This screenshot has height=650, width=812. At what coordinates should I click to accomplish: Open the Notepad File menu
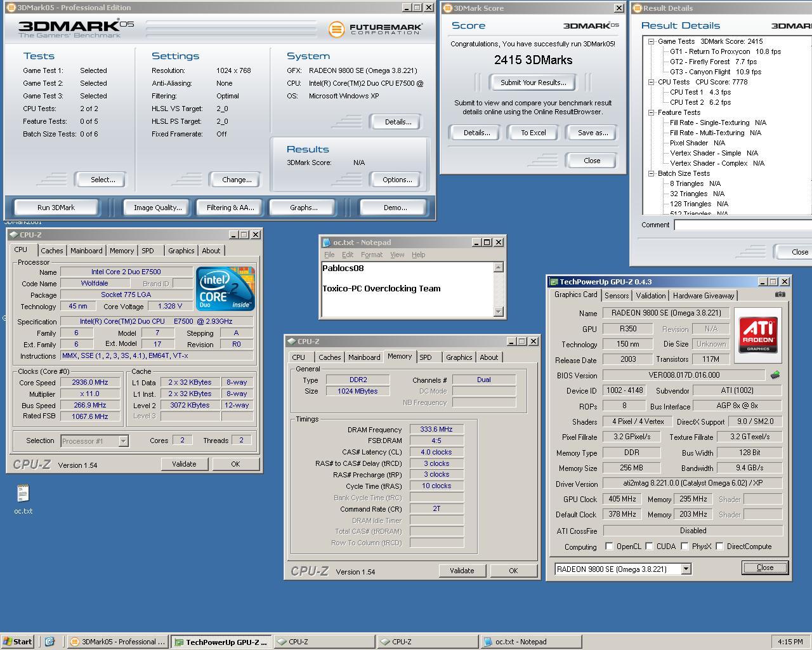(x=329, y=255)
